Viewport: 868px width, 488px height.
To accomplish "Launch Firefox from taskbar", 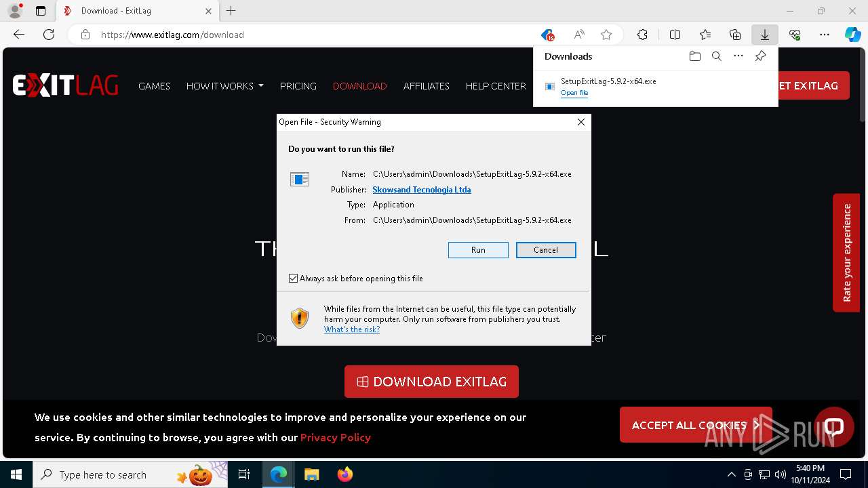I will click(x=344, y=474).
